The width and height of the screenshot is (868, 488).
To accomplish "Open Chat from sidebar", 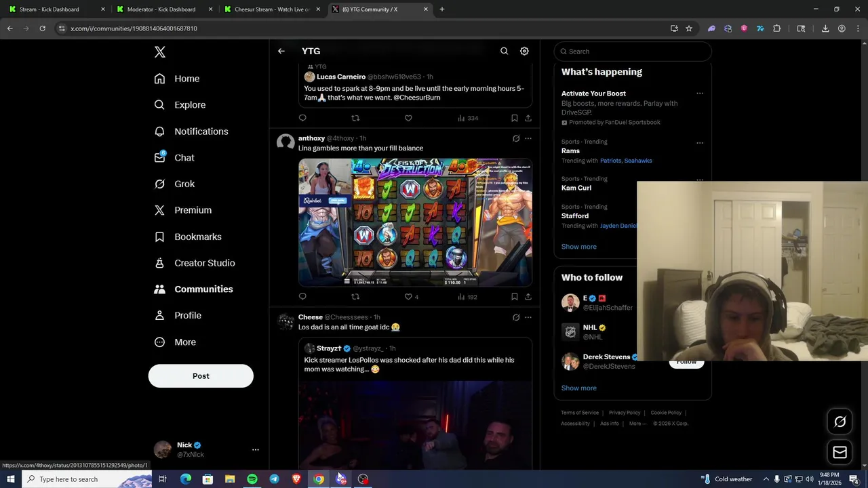I will pyautogui.click(x=174, y=157).
